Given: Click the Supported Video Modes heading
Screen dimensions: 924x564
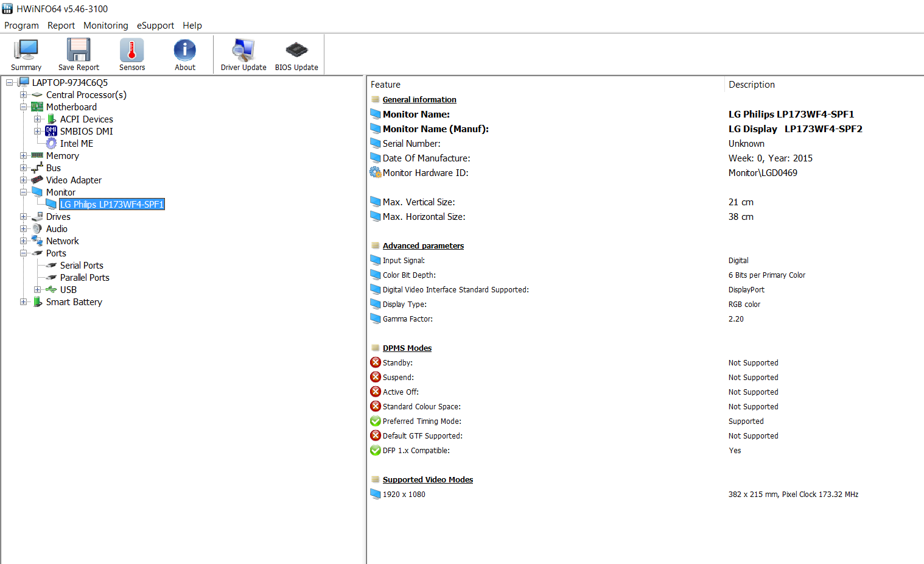Looking at the screenshot, I should point(428,479).
